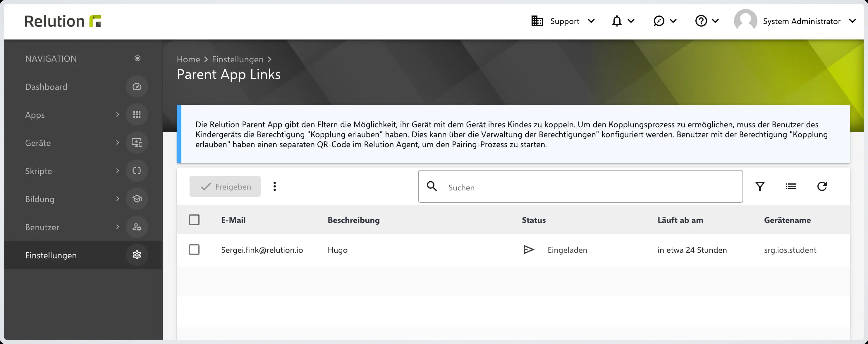868x344 pixels.
Task: Check the Sergei.fink@relution.io row checkbox
Action: coord(194,250)
